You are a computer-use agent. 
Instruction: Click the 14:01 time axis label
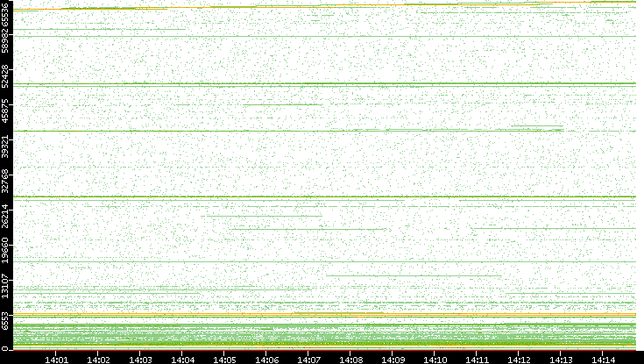[x=56, y=360]
